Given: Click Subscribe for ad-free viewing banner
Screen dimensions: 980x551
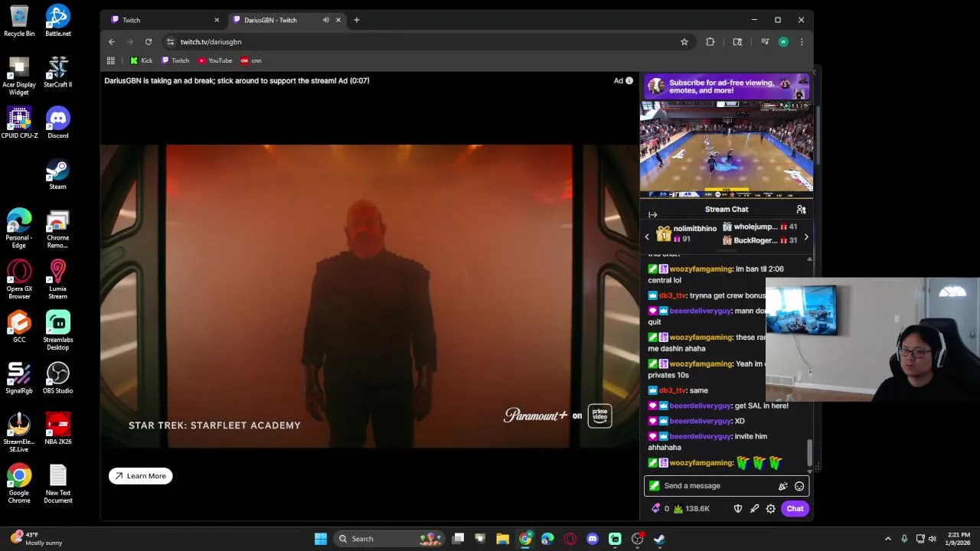Looking at the screenshot, I should pyautogui.click(x=727, y=86).
